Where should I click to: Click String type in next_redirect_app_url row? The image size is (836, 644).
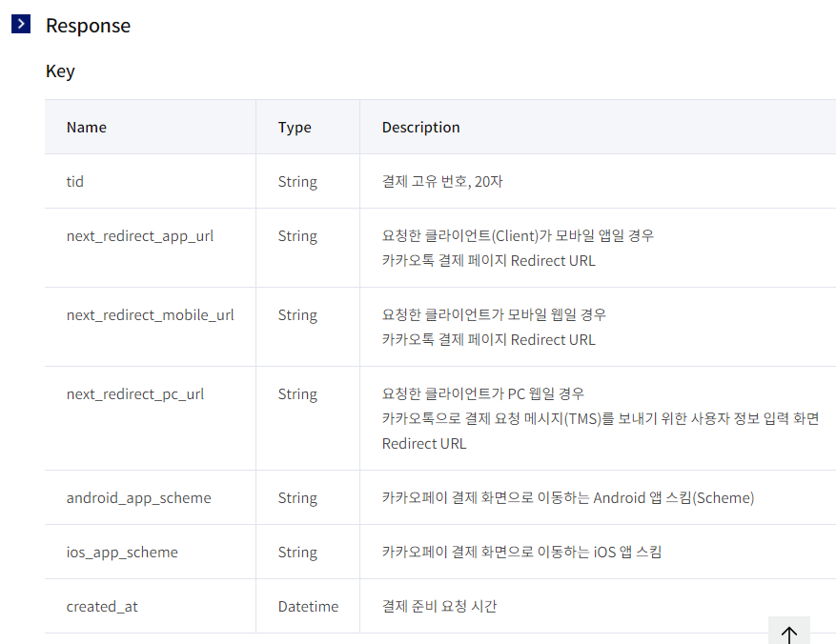(x=297, y=236)
